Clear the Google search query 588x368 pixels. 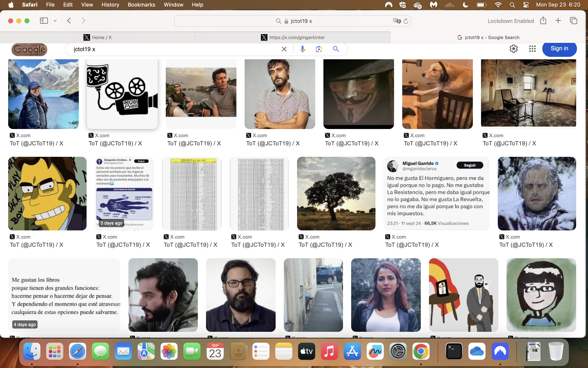[x=284, y=49]
